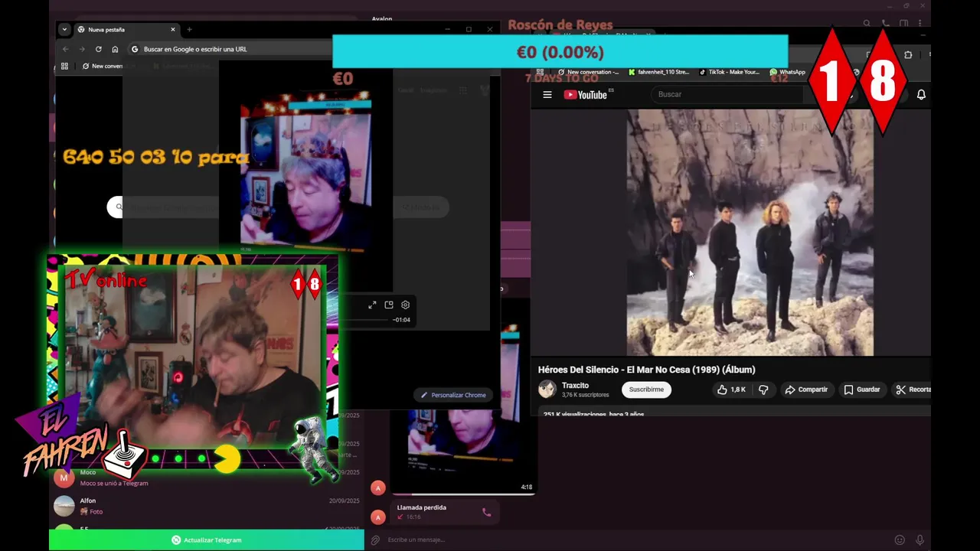Open the 4:18 video message in Telegram
This screenshot has height=551, width=980.
tap(464, 452)
